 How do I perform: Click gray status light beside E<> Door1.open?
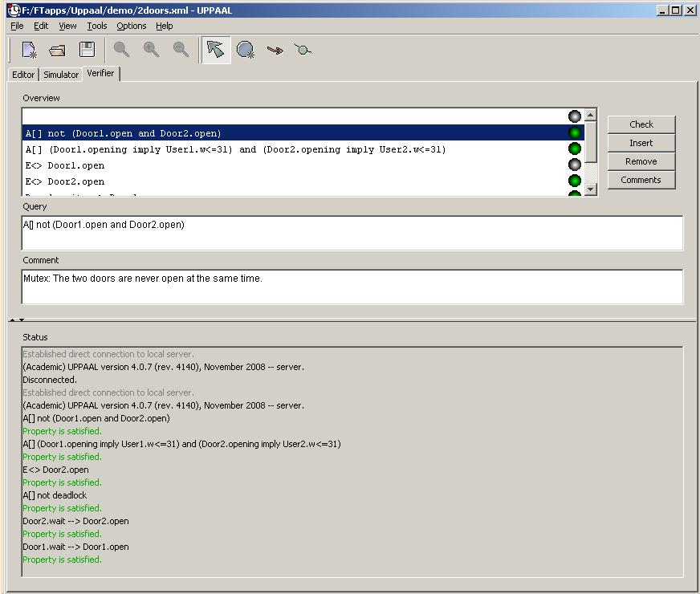click(575, 165)
